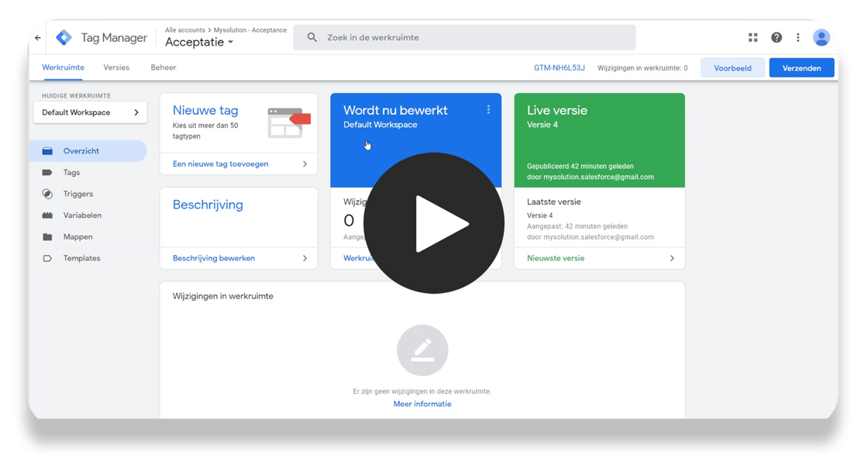Click the search magnifier icon
The image size is (868, 472).
(312, 37)
